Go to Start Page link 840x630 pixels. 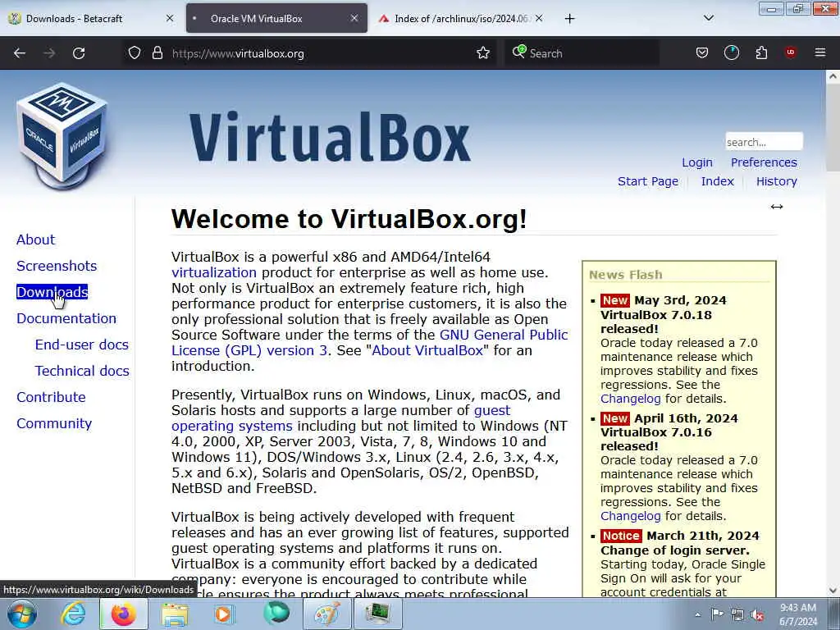point(648,181)
